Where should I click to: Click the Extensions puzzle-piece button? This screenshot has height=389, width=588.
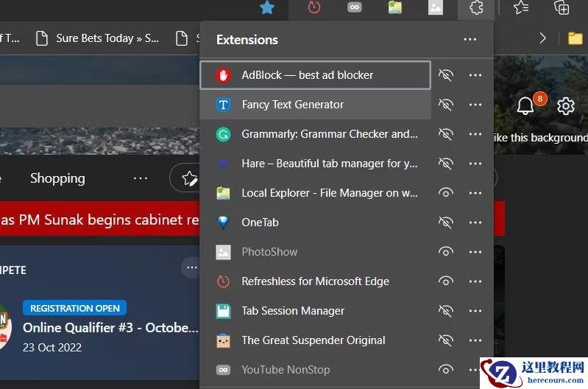pos(476,7)
